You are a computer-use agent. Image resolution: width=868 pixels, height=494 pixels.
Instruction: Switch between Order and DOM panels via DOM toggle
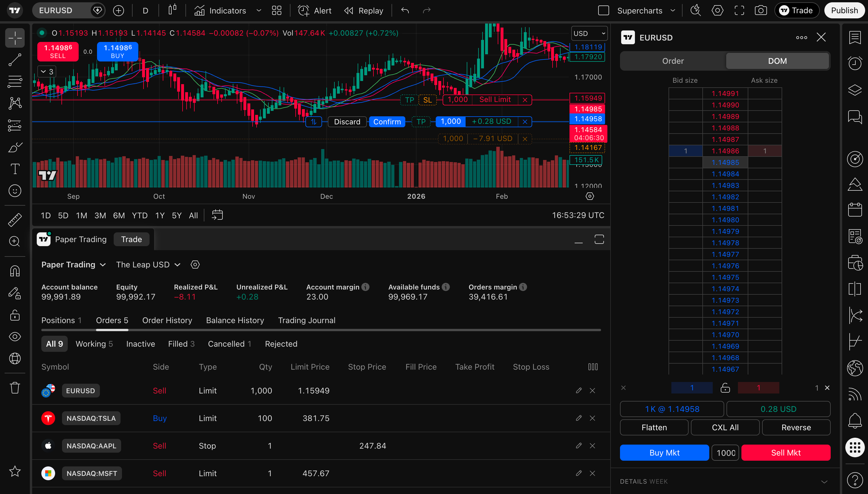pos(777,61)
